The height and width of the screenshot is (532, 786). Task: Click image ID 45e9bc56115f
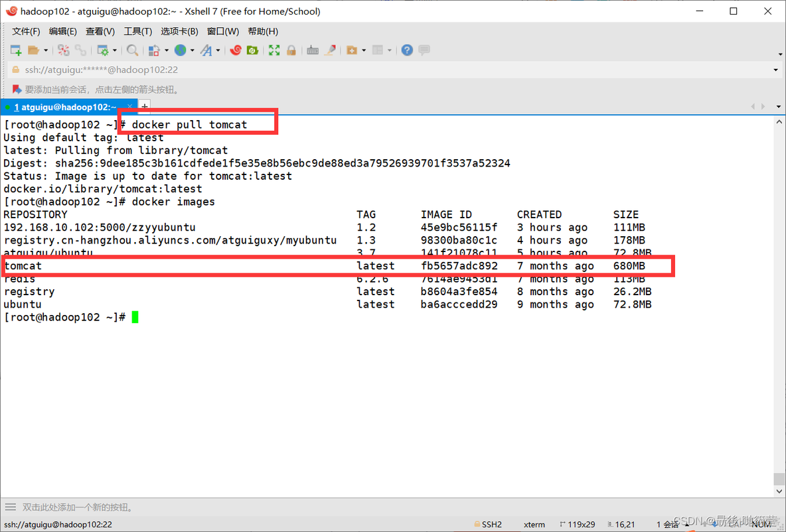point(459,228)
